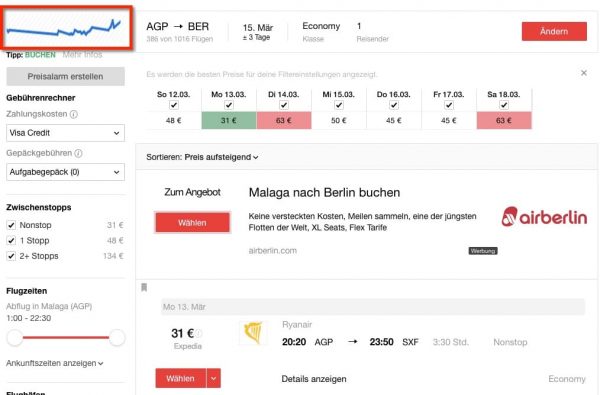Viewport: 600px width, 395px height.
Task: Click the 1 Reisender field
Action: pyautogui.click(x=372, y=31)
